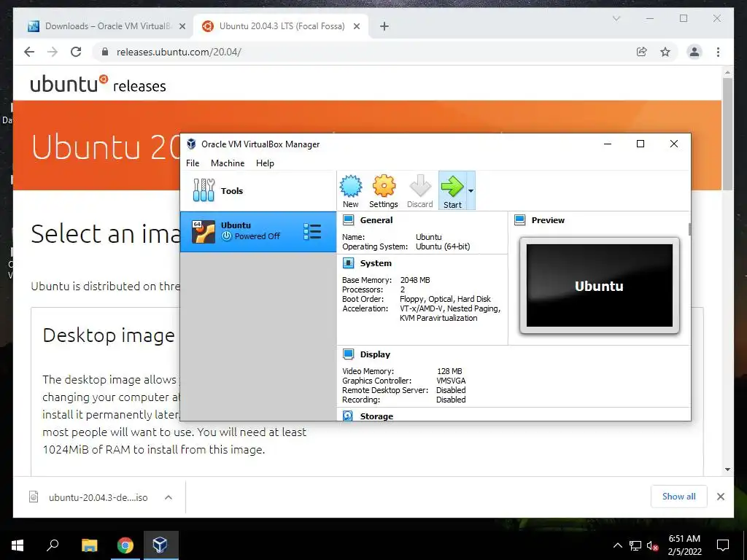The height and width of the screenshot is (560, 747).
Task: Open VirtualBox Settings gear icon
Action: coord(384,190)
